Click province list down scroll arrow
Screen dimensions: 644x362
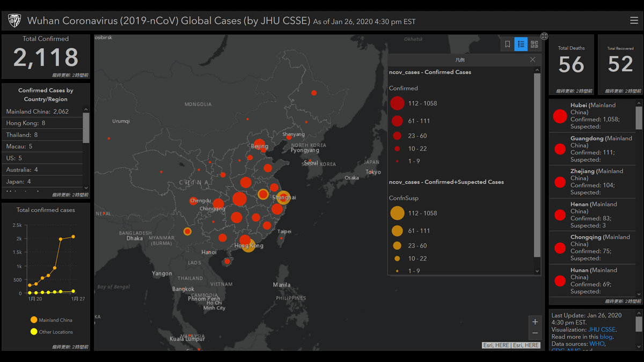click(639, 294)
